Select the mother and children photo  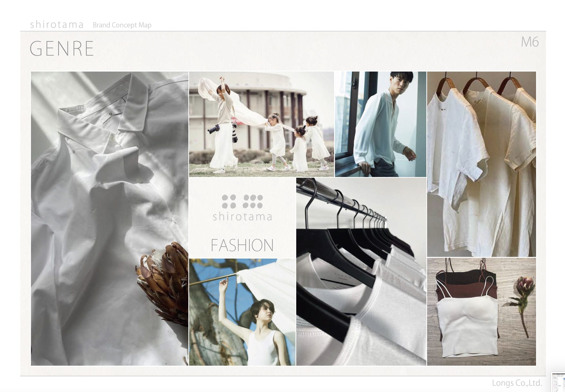pos(261,124)
